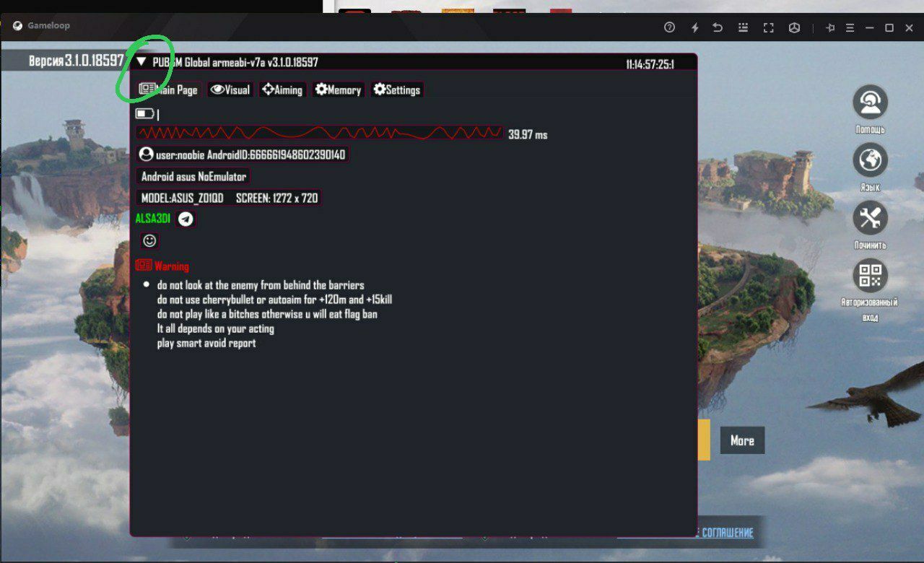
Task: Switch to the Memory tab
Action: pyautogui.click(x=338, y=90)
